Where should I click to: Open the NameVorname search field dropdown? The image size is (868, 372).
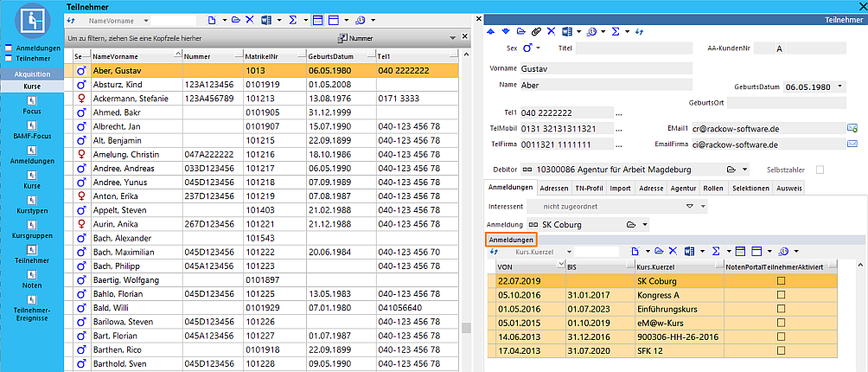145,21
